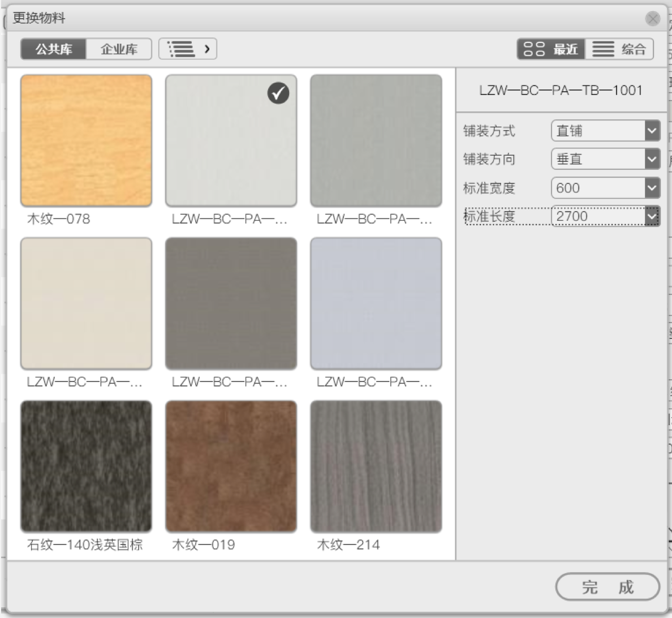Show materials sorted by 最近
Viewport: 672px width, 618px height.
point(551,49)
